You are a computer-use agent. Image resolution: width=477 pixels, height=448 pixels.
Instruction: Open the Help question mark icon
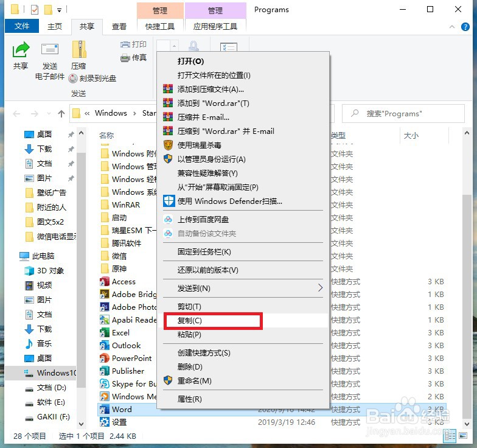click(465, 27)
